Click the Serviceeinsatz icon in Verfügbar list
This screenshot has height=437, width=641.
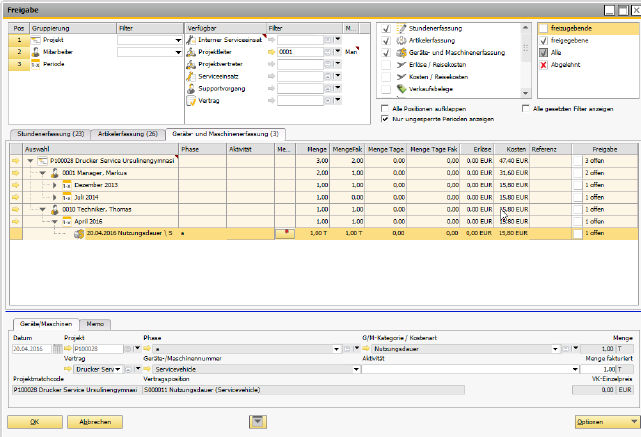(x=192, y=76)
